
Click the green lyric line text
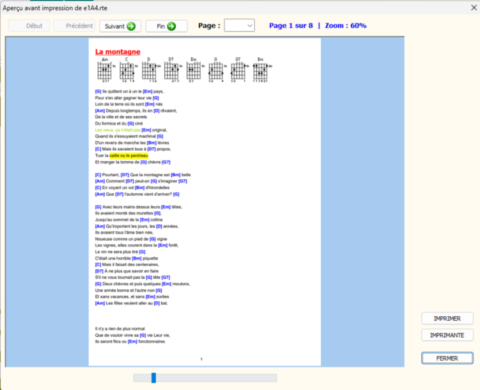(x=117, y=130)
